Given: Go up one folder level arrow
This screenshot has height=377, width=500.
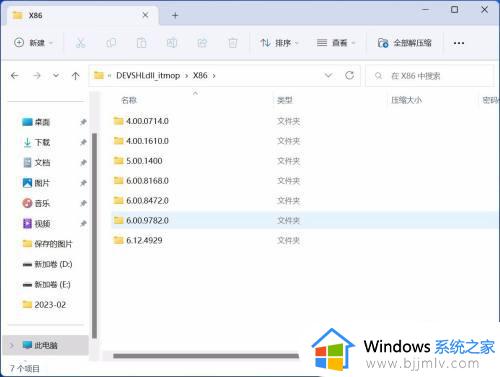Looking at the screenshot, I should click(x=76, y=76).
